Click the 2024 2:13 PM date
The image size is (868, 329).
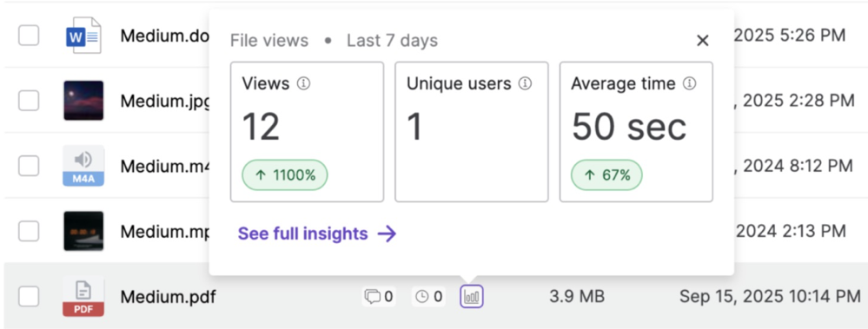[x=790, y=231]
